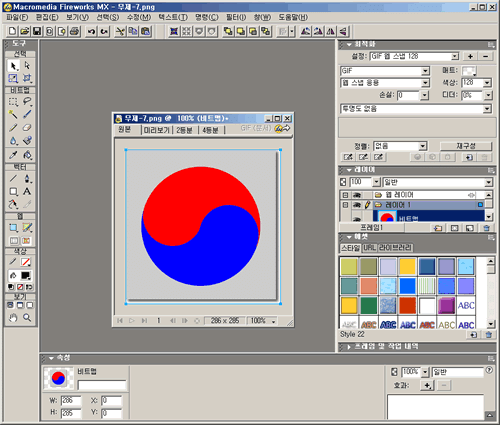Switch to the 4-Up tab
The height and width of the screenshot is (425, 500).
pos(210,130)
